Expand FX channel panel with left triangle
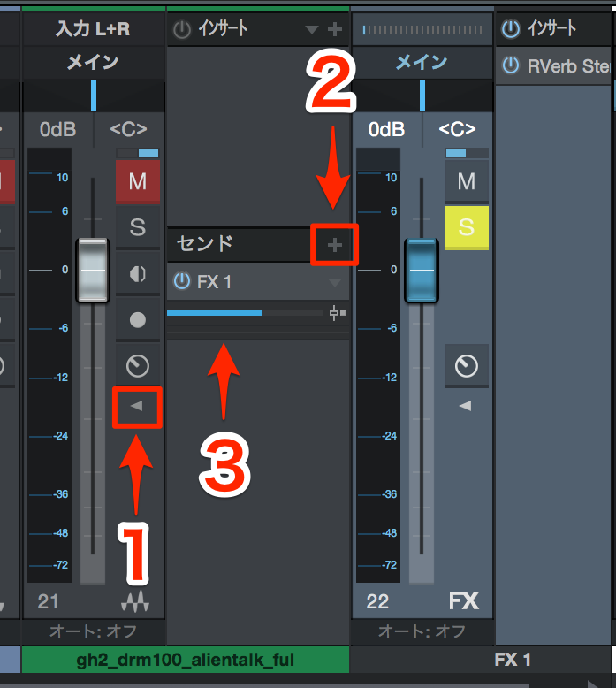616x688 pixels. pos(465,406)
